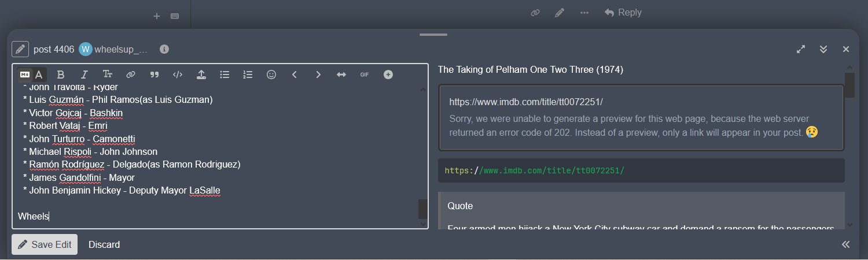This screenshot has width=868, height=260.
Task: Open the emoji picker
Action: 271,75
